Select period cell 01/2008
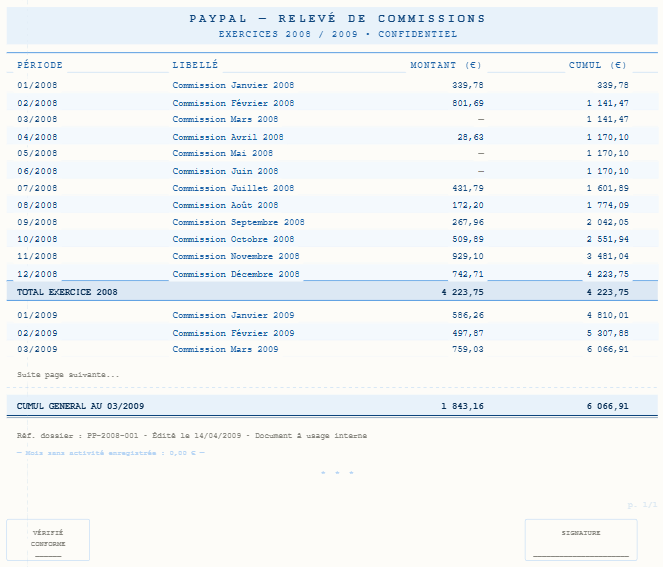 (x=37, y=85)
